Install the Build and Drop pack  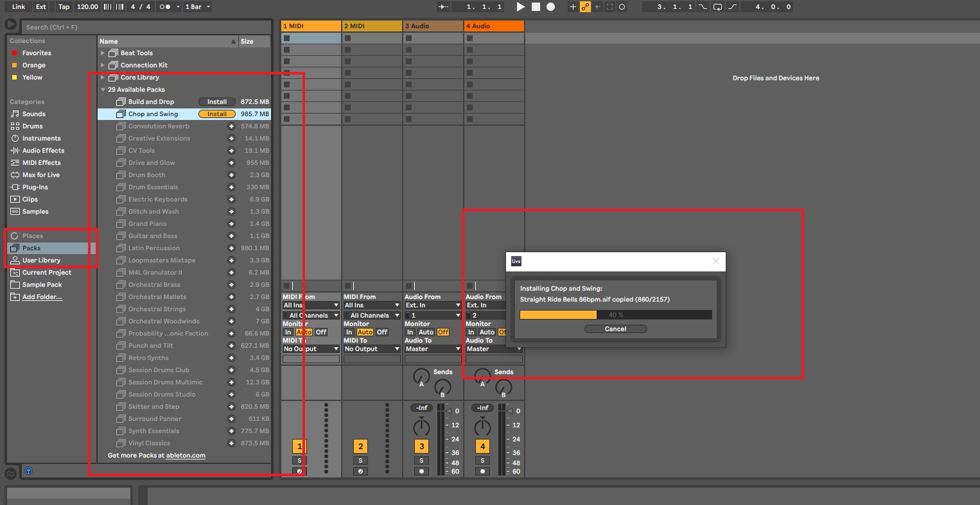tap(217, 102)
